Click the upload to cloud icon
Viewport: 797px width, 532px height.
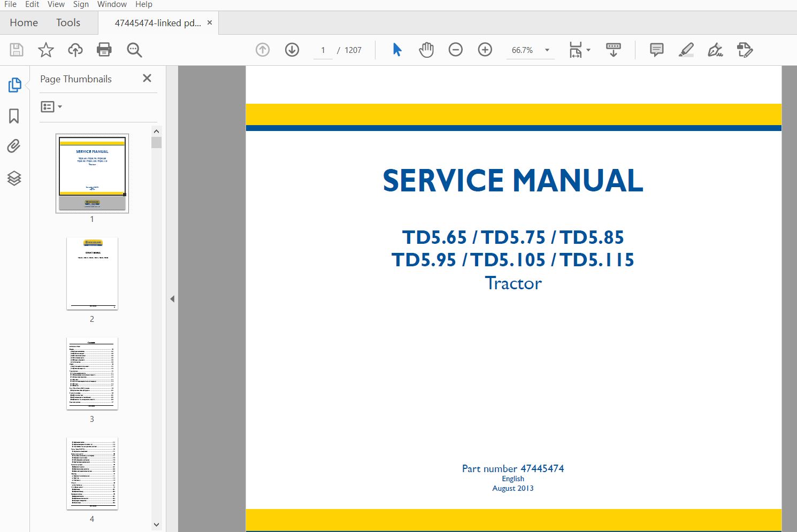pyautogui.click(x=75, y=50)
